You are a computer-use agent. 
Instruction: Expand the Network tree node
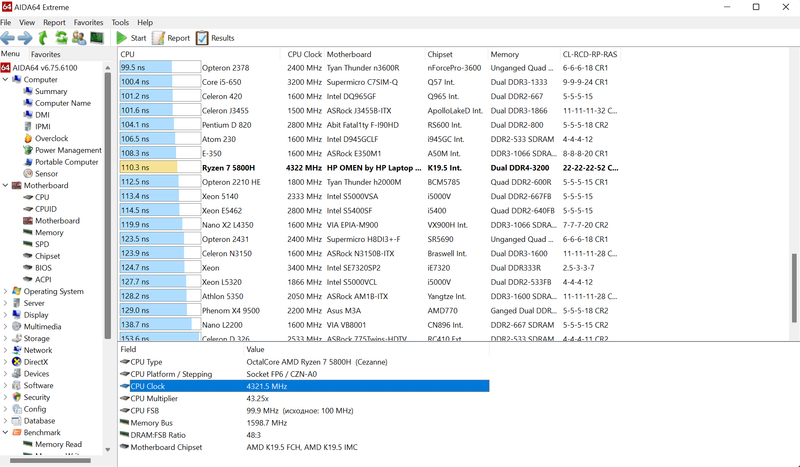5,350
